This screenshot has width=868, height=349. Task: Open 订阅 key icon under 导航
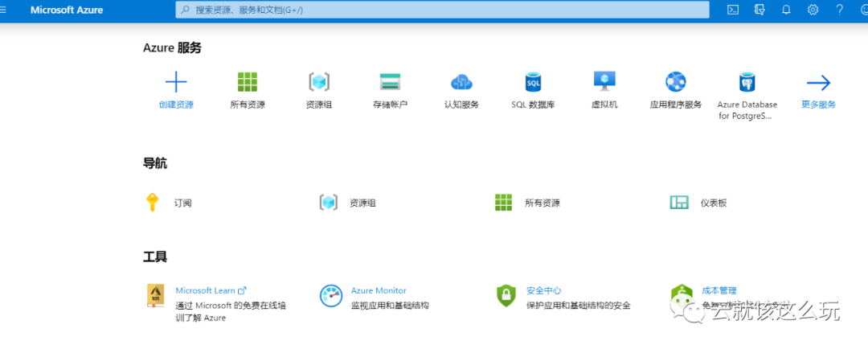point(152,202)
